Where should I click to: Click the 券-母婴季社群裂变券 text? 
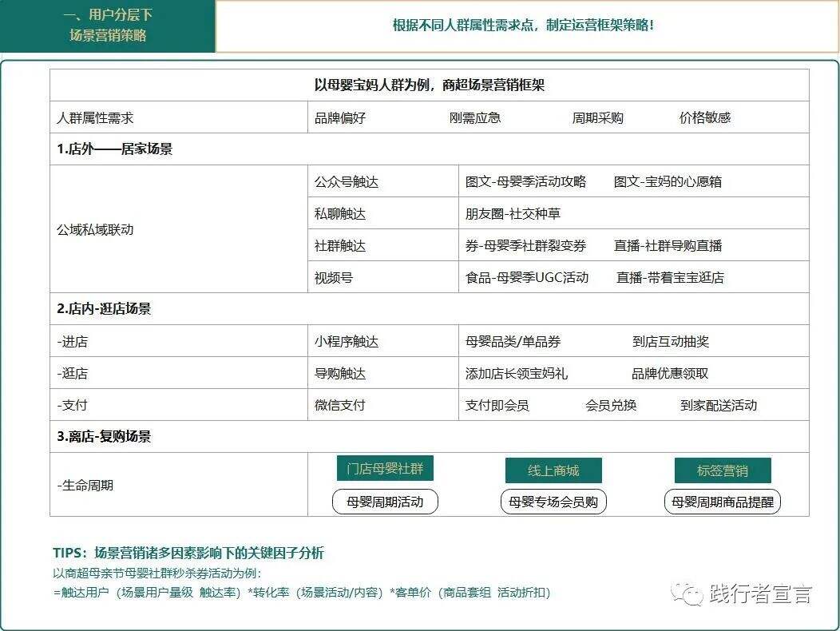tap(525, 245)
